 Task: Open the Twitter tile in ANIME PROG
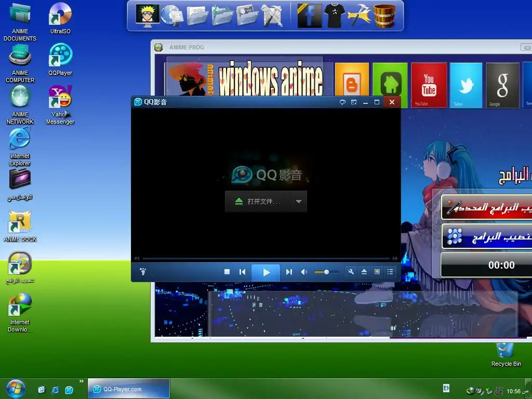click(x=466, y=85)
